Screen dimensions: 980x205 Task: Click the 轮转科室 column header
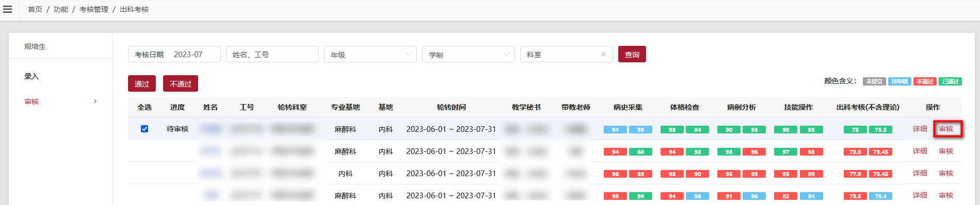point(292,107)
